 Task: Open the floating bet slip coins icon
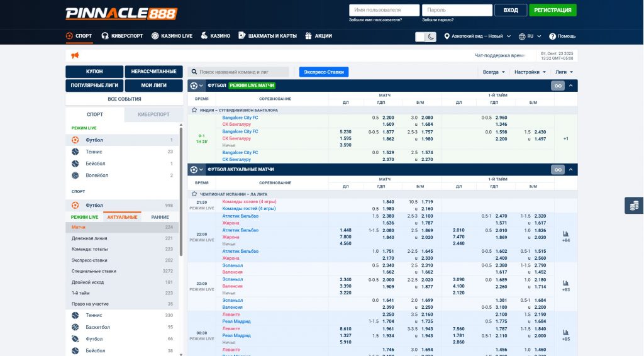coord(634,206)
